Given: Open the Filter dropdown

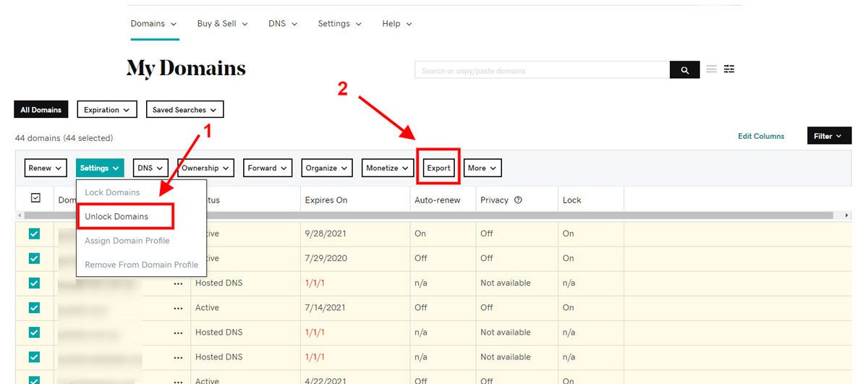Looking at the screenshot, I should (x=829, y=136).
